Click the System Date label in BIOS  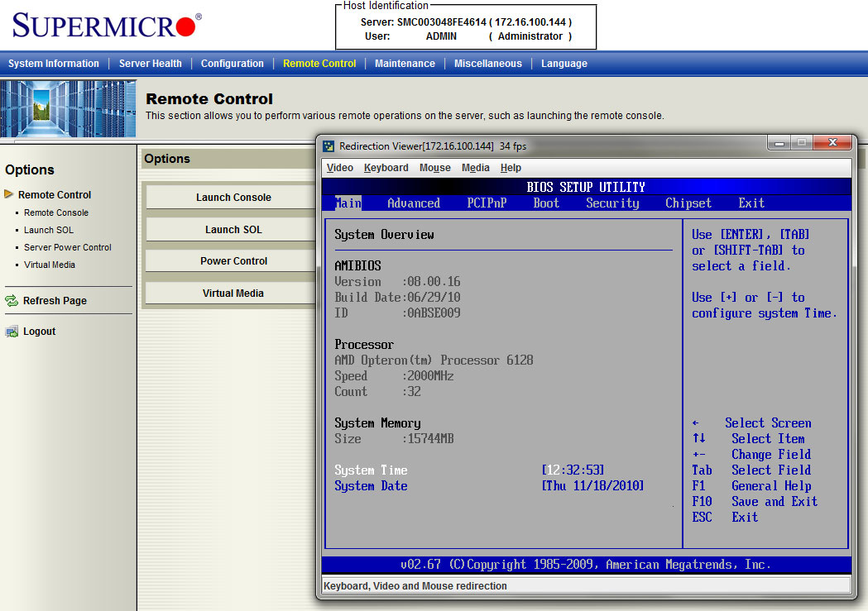click(x=371, y=485)
